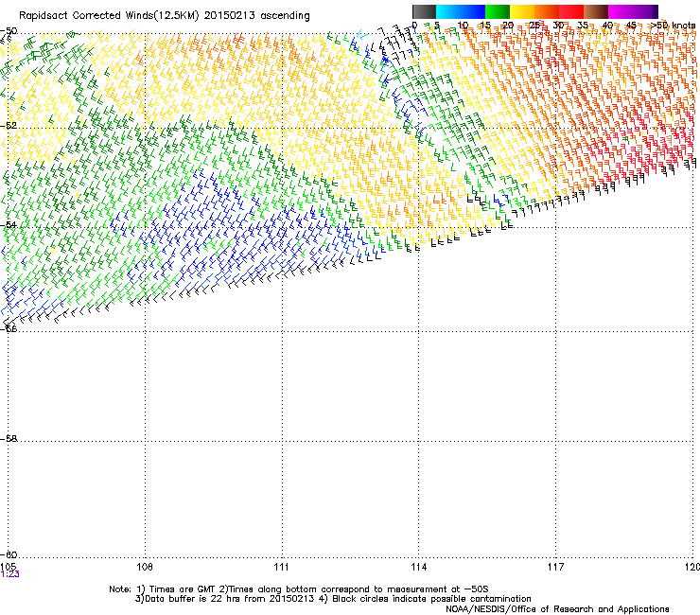Click the latitude label '-52'
Image resolution: width=700 pixels, height=615 pixels.
[9, 126]
